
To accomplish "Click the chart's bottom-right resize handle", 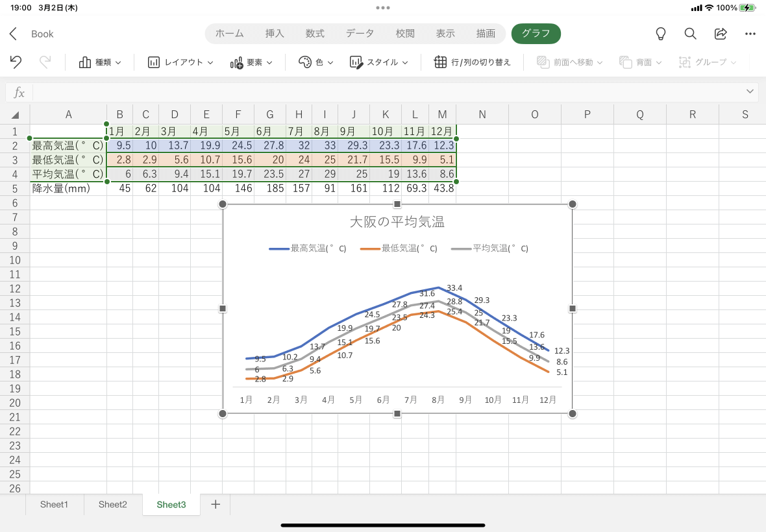I will point(572,413).
